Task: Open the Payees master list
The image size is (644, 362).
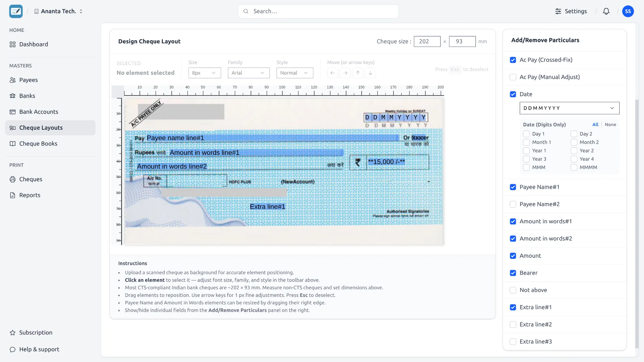Action: pos(50,80)
